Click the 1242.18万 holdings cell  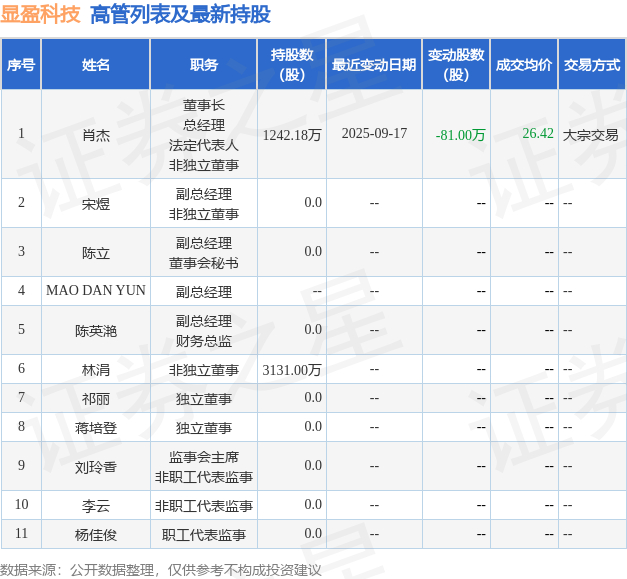pos(292,135)
